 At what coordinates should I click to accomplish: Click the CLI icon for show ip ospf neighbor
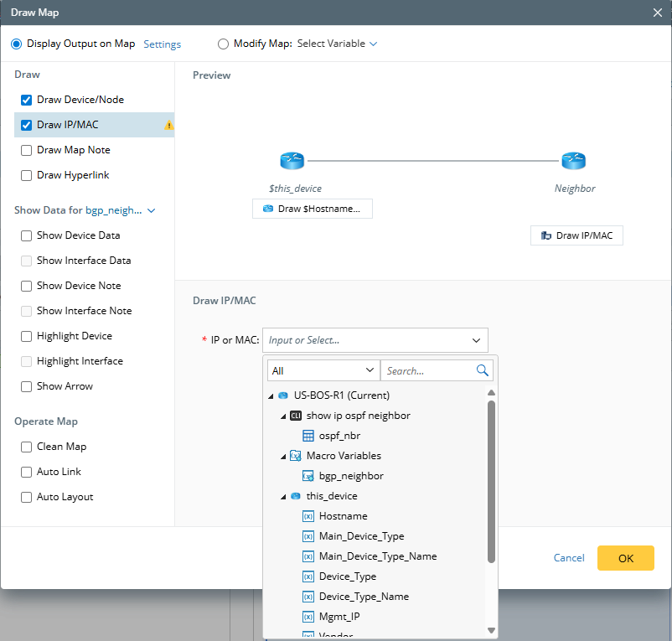[x=295, y=416]
